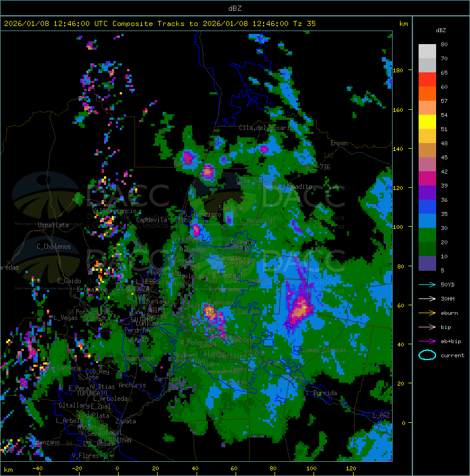The width and height of the screenshot is (470, 476).
Task: Click the 'Tz 35' text in header
Action: click(304, 24)
